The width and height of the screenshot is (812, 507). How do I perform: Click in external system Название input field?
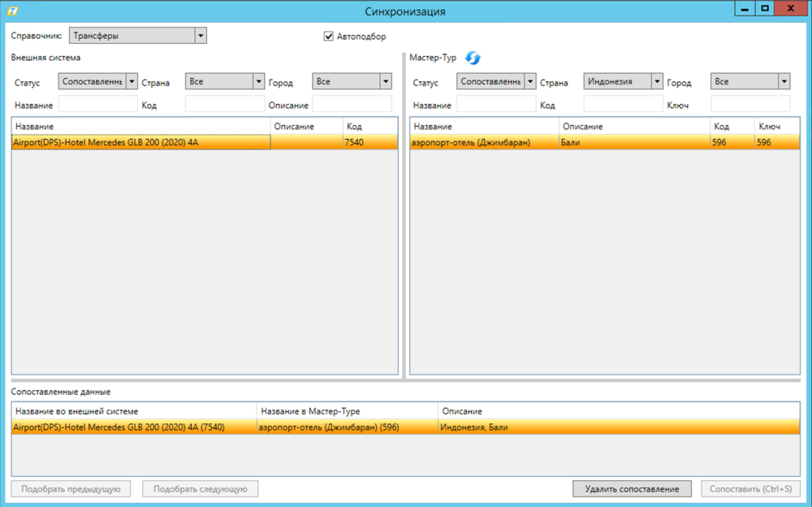[97, 105]
